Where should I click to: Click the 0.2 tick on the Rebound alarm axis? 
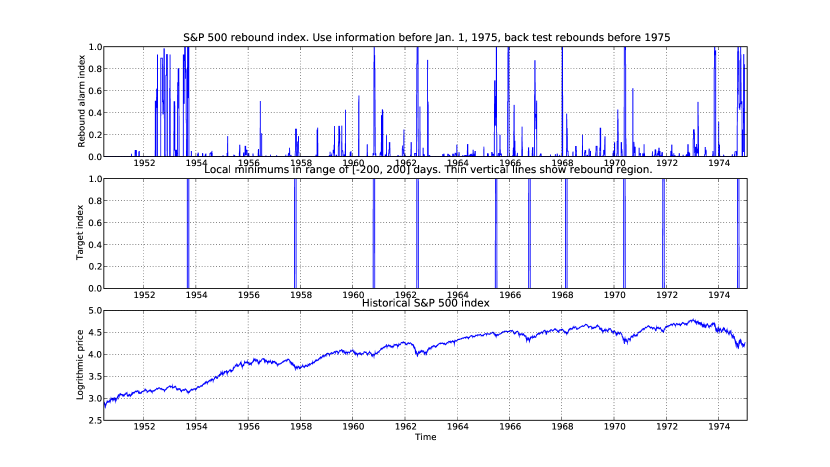coord(95,134)
